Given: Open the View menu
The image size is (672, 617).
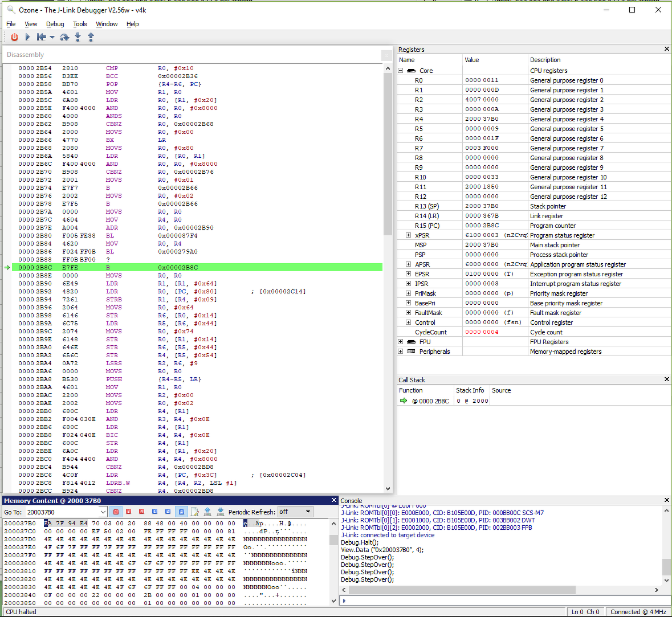Looking at the screenshot, I should click(31, 24).
